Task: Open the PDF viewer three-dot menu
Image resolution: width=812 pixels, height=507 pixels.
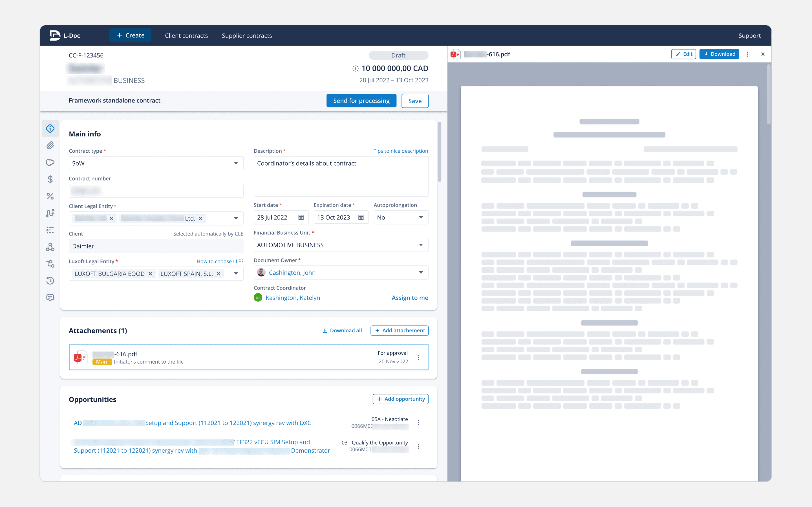Action: [748, 54]
